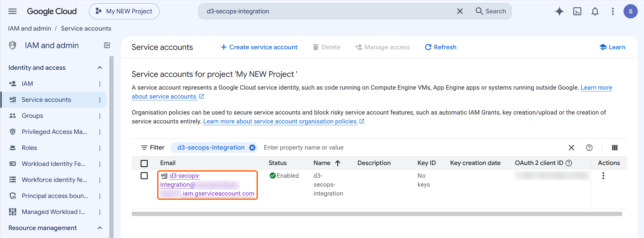This screenshot has height=238, width=644.
Task: Open the main navigation hamburger menu
Action: pos(12,11)
